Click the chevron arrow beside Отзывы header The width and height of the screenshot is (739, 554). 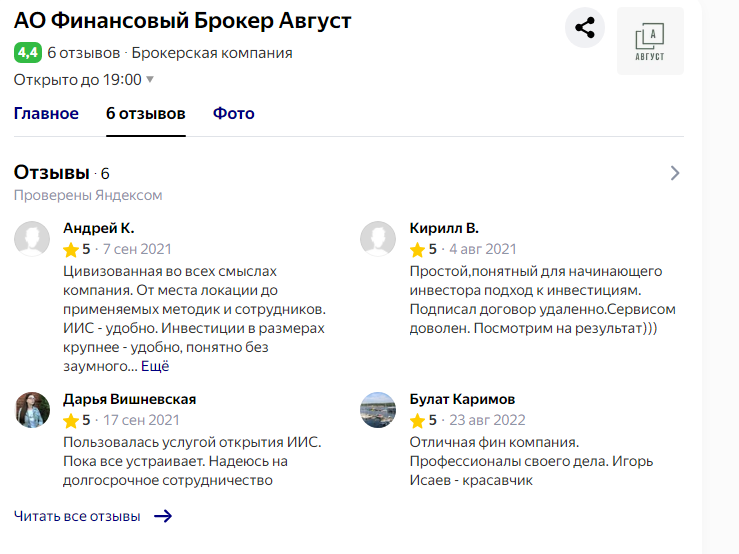pyautogui.click(x=675, y=173)
